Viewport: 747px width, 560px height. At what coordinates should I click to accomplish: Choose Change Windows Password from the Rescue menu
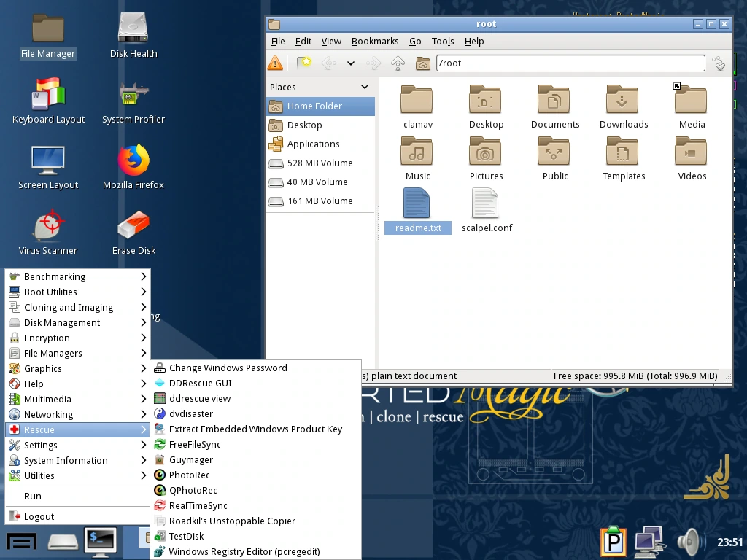point(256,367)
